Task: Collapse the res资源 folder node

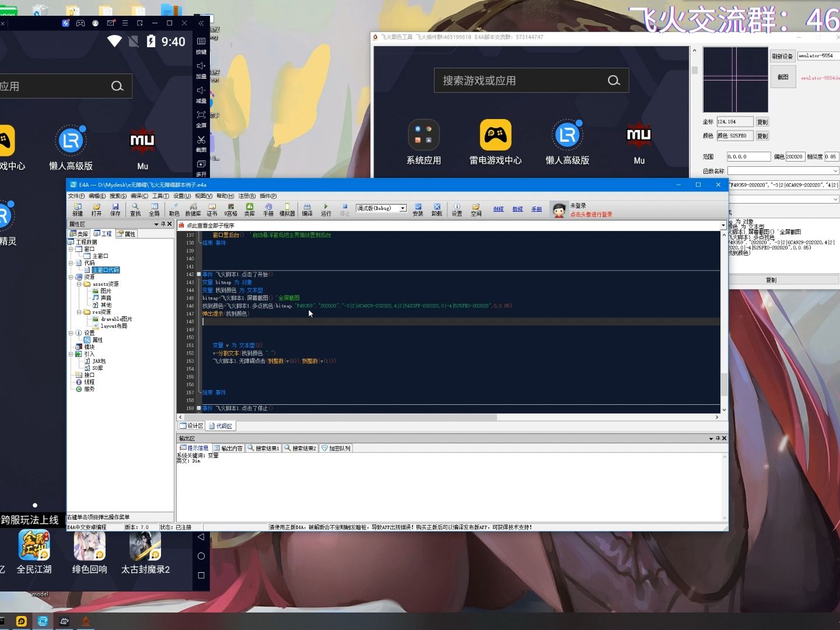Action: click(79, 312)
